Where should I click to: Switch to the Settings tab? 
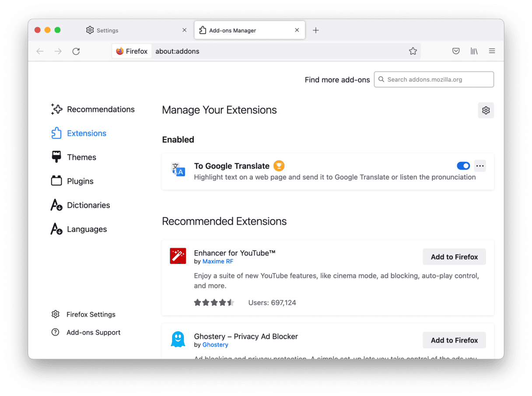point(107,31)
